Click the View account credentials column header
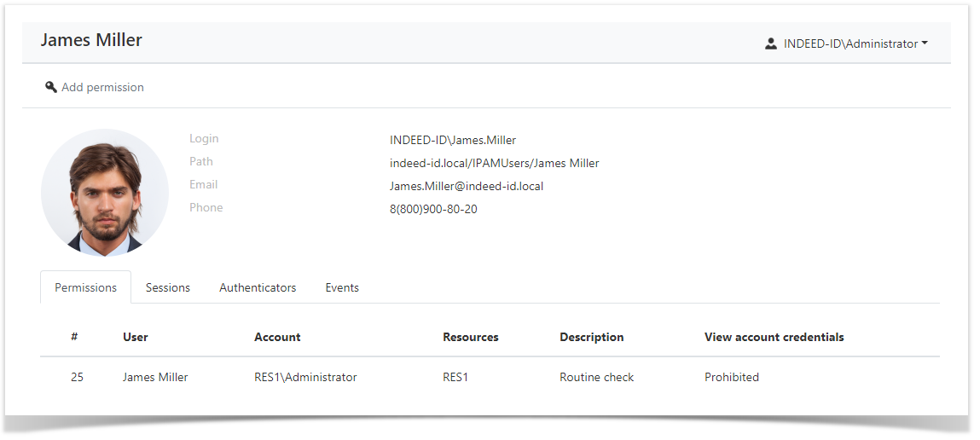980x440 pixels. [774, 337]
